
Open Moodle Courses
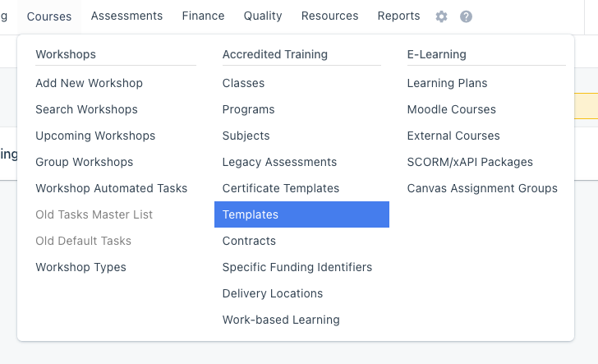(x=452, y=109)
